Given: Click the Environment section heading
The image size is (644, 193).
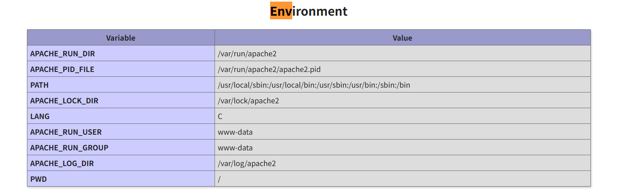Looking at the screenshot, I should point(308,11).
